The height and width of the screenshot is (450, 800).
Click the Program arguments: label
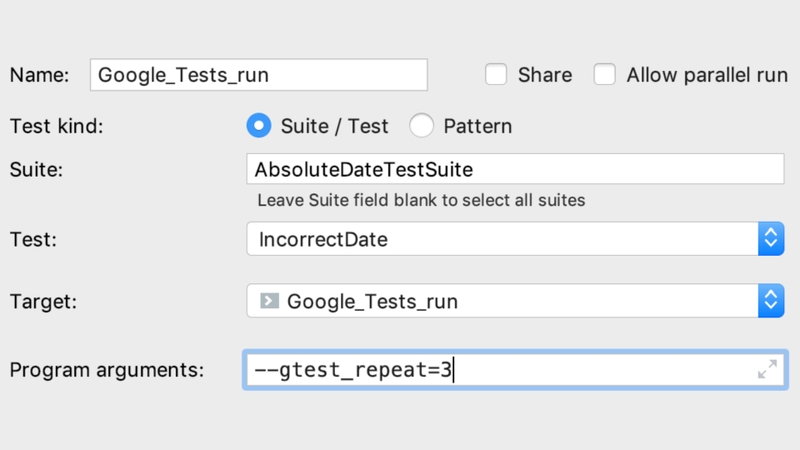[106, 370]
